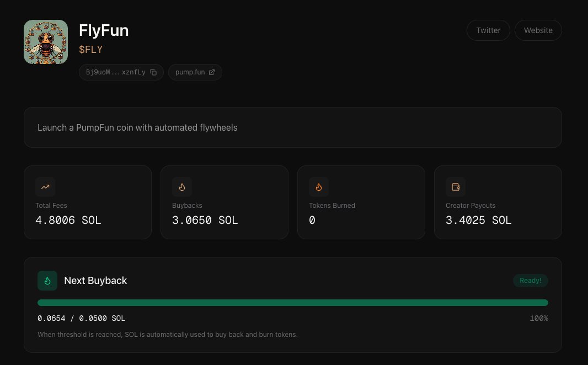
Task: Click the Tokens Burned label
Action: 332,205
